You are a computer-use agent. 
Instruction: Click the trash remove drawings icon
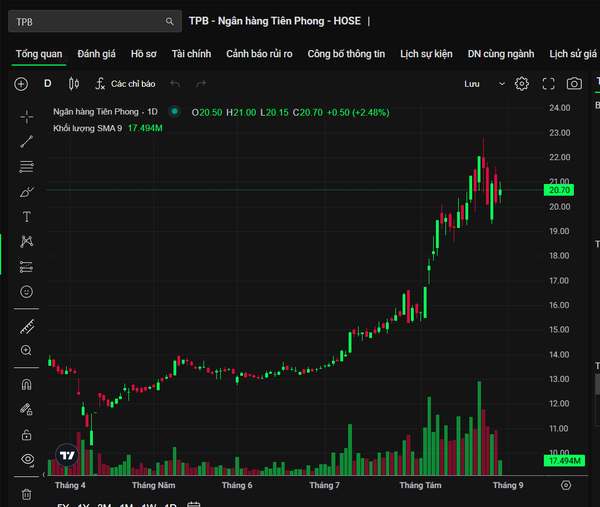[x=26, y=494]
